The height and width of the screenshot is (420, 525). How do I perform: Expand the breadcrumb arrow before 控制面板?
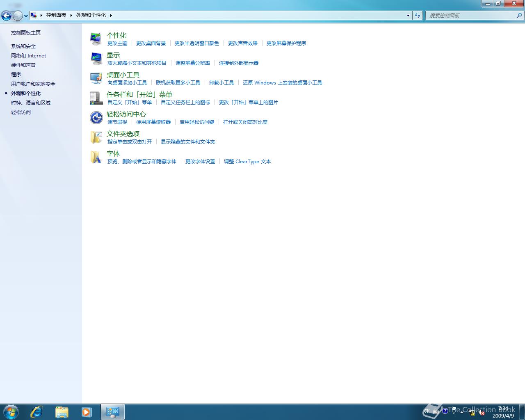(41, 15)
